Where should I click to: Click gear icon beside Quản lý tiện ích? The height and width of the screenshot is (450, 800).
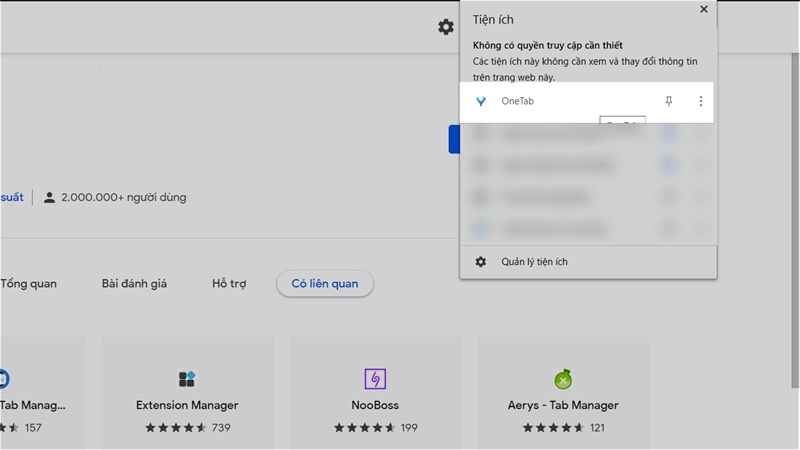tap(481, 262)
